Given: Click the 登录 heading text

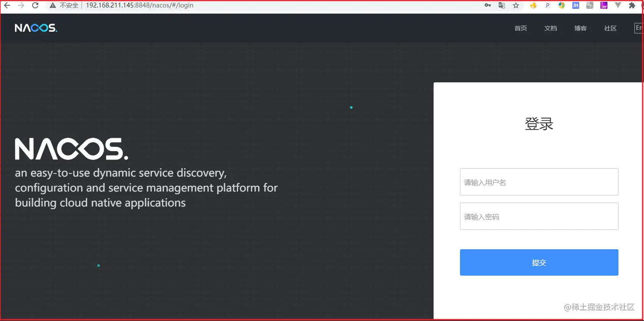Looking at the screenshot, I should click(x=539, y=124).
